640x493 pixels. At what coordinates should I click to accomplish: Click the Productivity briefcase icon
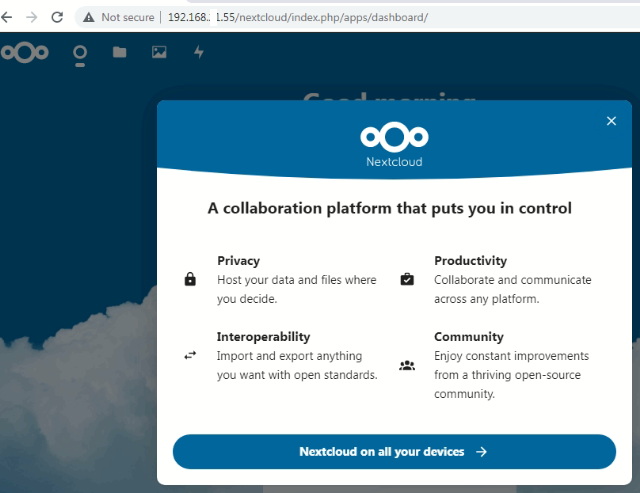pyautogui.click(x=407, y=279)
